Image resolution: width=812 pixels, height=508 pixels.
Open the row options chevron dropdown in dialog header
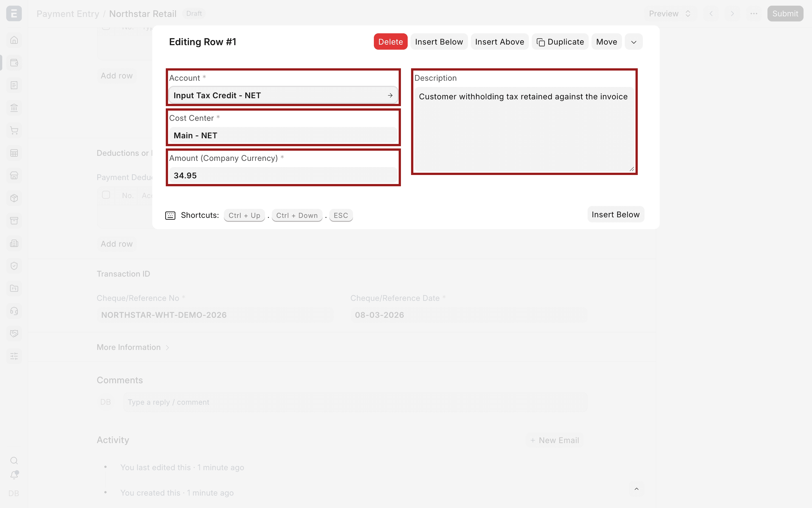point(634,42)
